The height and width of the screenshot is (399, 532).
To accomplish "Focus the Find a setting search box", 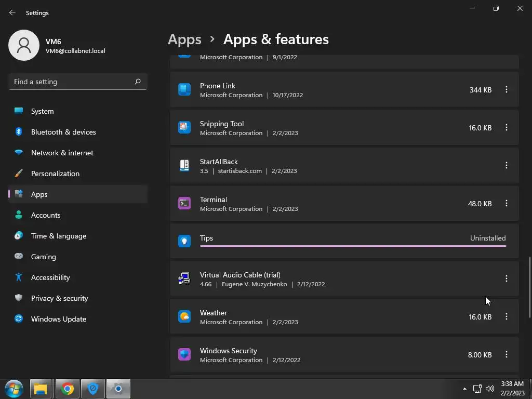I will 73,82.
